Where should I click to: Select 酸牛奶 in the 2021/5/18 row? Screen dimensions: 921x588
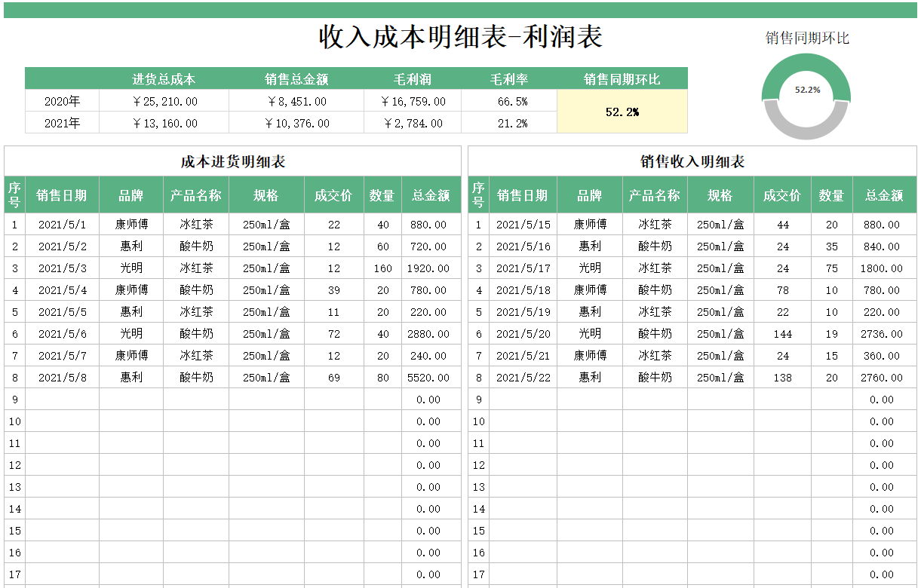click(655, 290)
